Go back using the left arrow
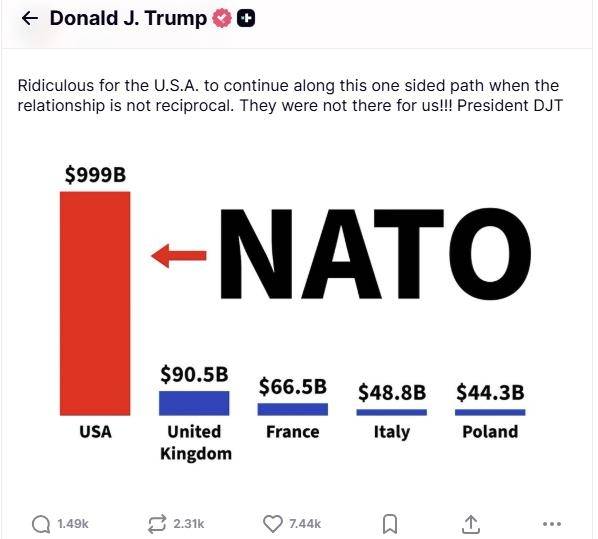The image size is (598, 539). [30, 18]
